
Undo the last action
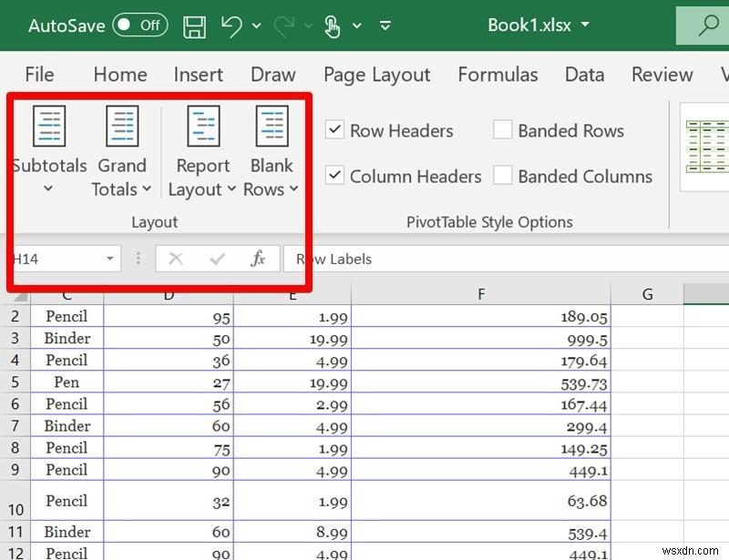click(x=229, y=25)
